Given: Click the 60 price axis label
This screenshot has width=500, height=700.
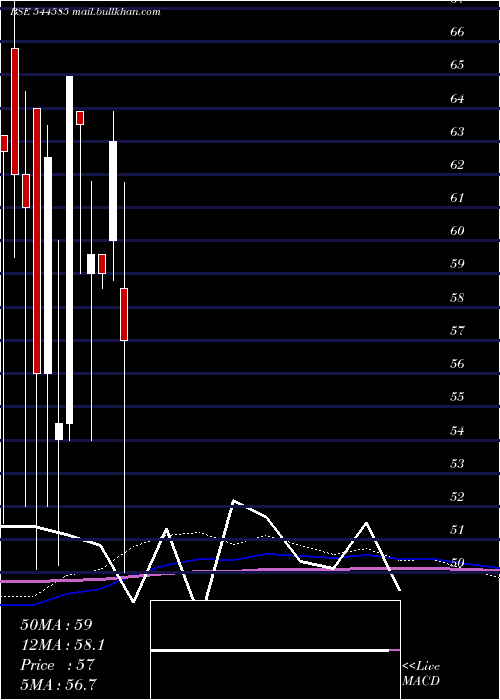Looking at the screenshot, I should click(457, 230).
